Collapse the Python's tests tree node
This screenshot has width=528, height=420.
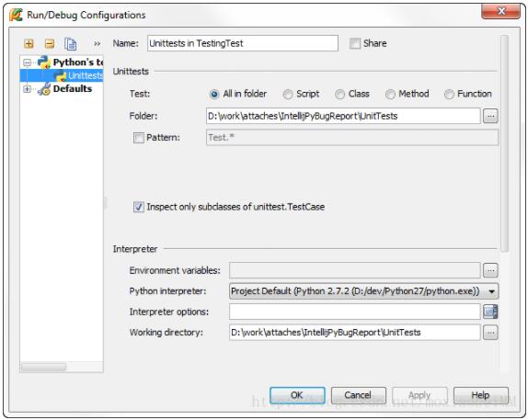[x=27, y=62]
